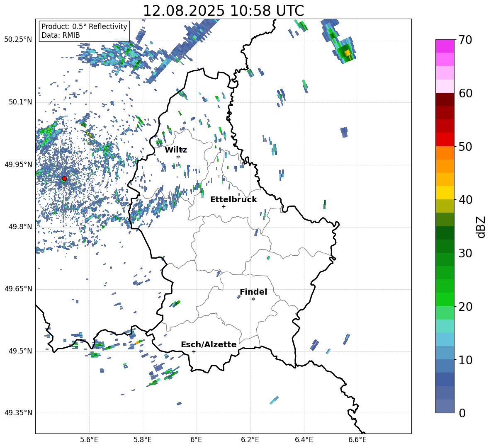Click the 20 tick on the colorbar

pos(465,307)
